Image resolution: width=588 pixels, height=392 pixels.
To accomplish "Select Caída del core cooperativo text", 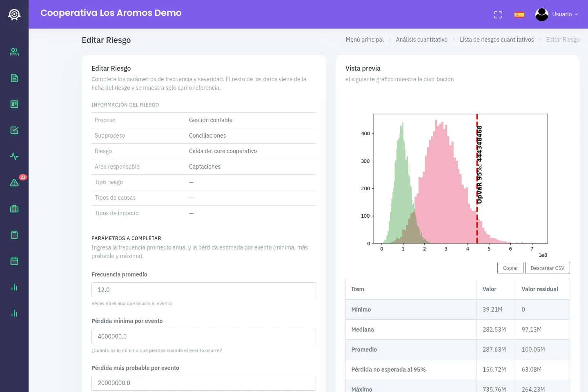I will [223, 151].
